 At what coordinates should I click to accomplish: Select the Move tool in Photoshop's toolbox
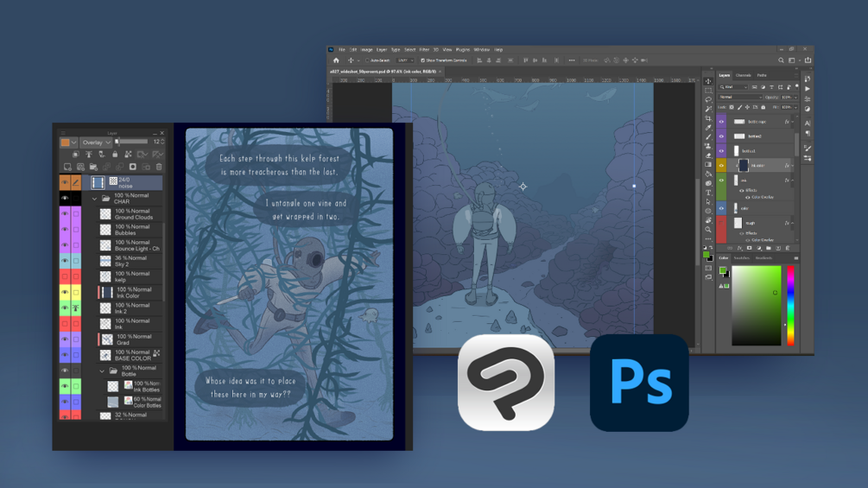[708, 81]
